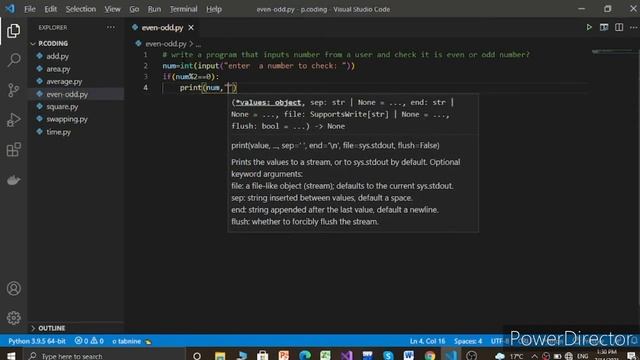
Task: Open PowerPoint from the taskbar
Action: click(284, 356)
